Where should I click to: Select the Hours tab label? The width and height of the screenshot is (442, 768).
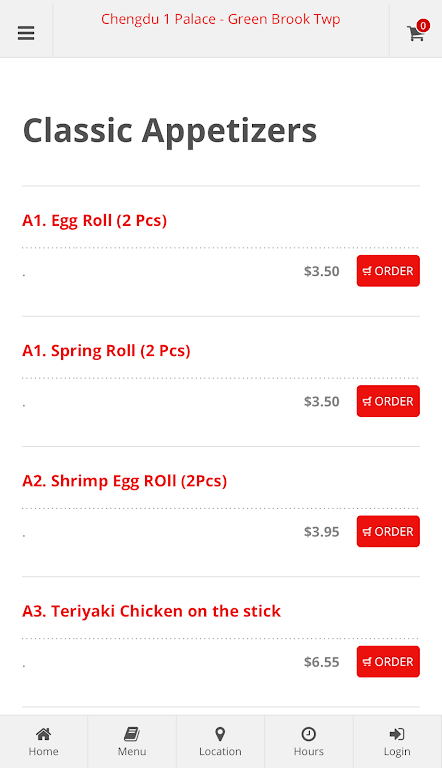[309, 751]
